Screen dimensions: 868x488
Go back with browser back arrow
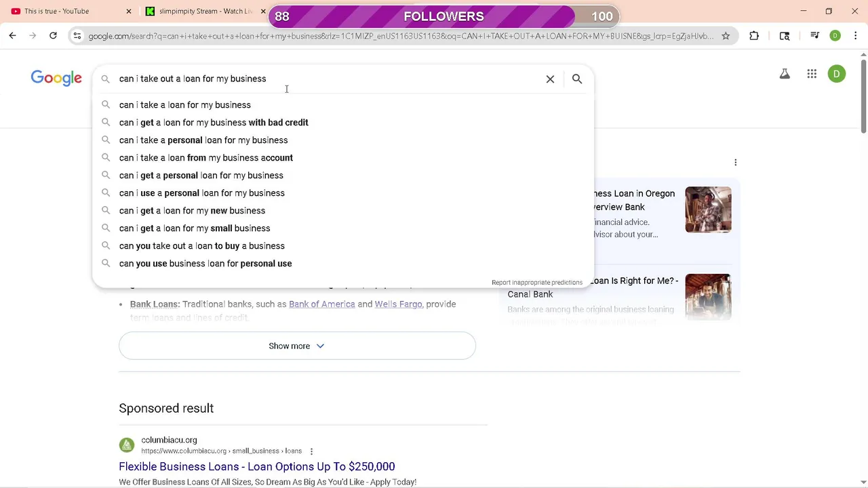coord(12,36)
